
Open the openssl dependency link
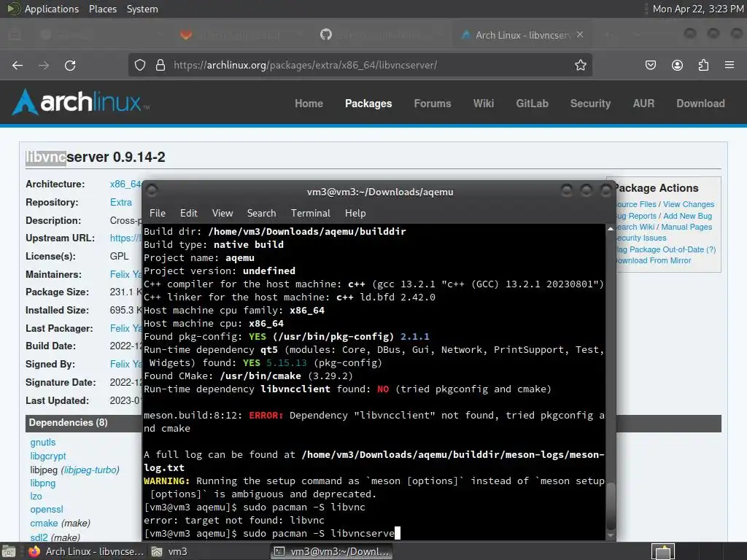[47, 510]
